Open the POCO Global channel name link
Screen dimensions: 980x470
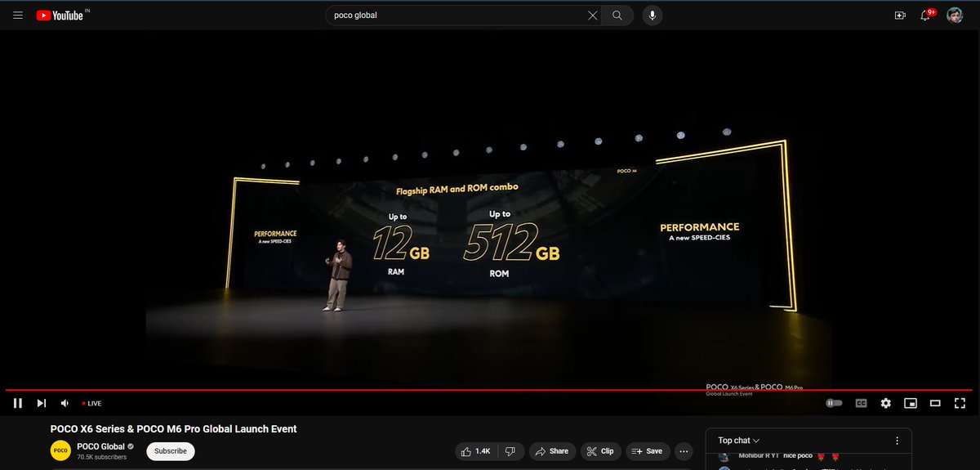(101, 446)
